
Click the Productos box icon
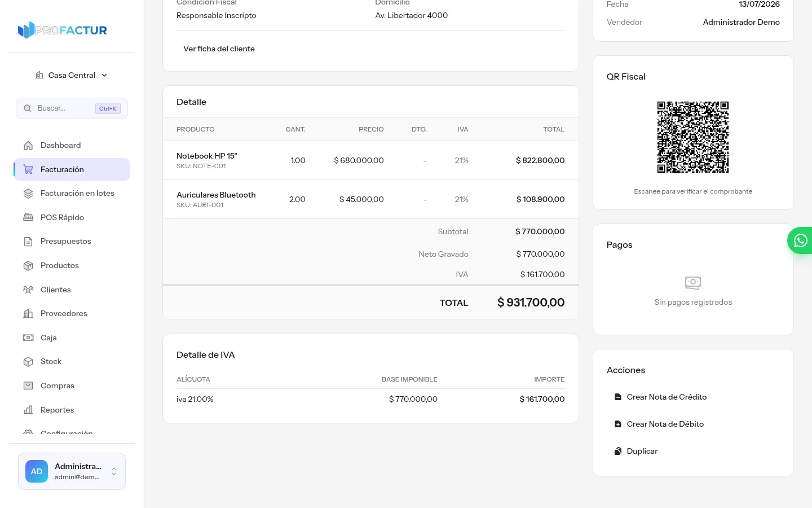pos(28,266)
